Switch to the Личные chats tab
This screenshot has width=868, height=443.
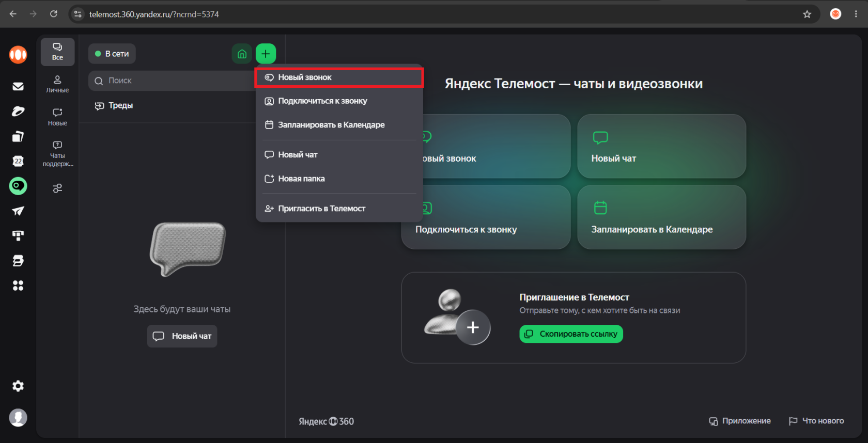(57, 84)
